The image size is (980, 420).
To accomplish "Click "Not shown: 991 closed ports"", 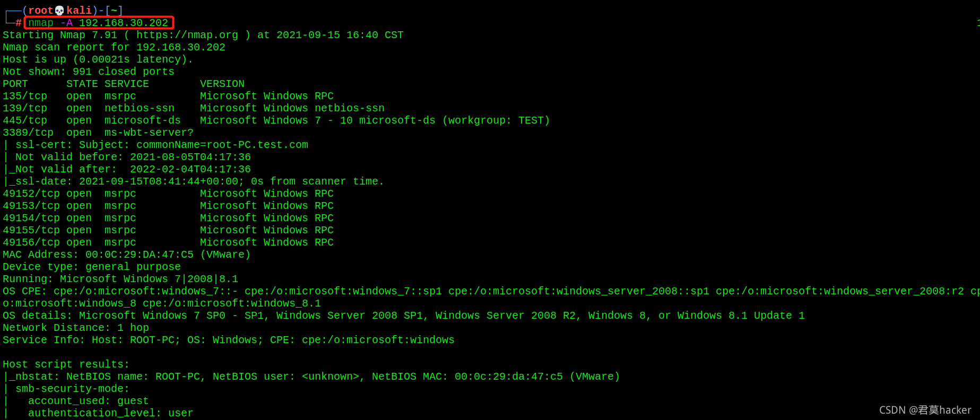I will pyautogui.click(x=89, y=72).
